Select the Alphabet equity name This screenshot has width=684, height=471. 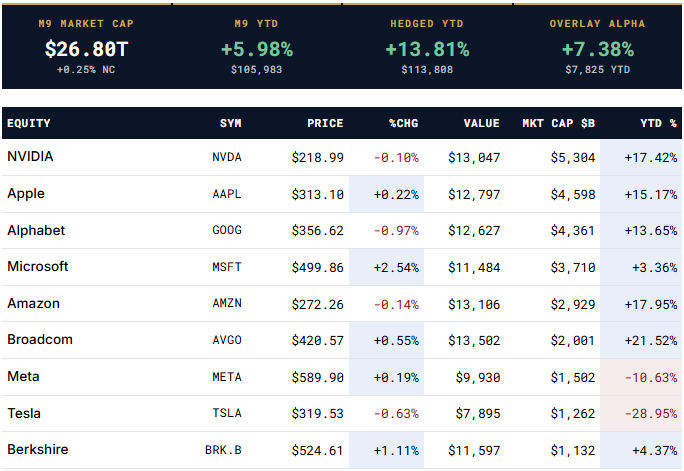[36, 230]
